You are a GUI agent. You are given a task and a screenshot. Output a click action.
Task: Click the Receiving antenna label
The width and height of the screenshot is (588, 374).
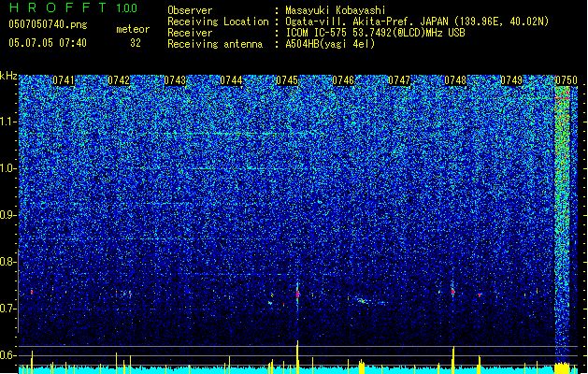click(x=215, y=44)
